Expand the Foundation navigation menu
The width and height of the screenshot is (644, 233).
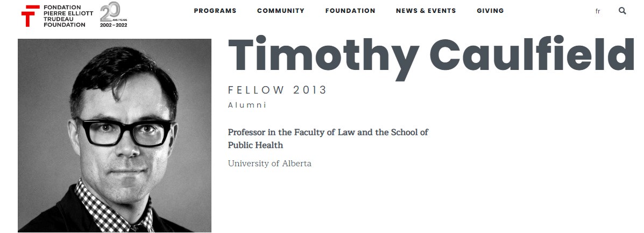tap(350, 11)
